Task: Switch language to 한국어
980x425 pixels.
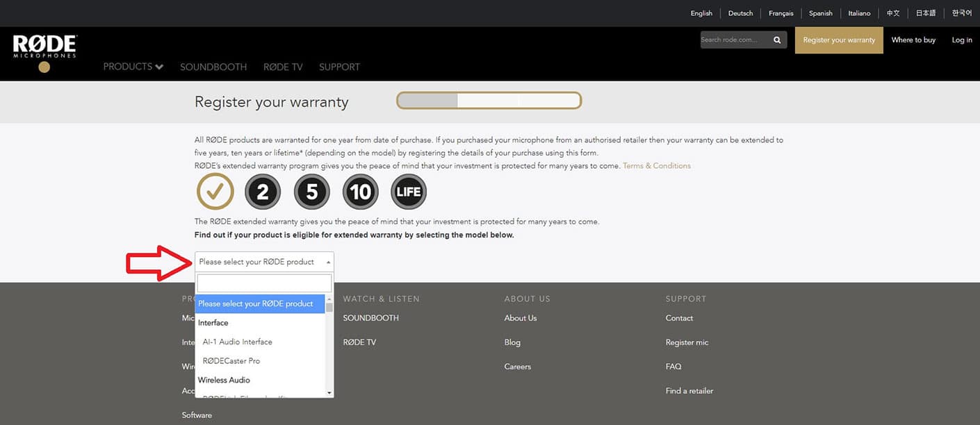Action: 962,13
